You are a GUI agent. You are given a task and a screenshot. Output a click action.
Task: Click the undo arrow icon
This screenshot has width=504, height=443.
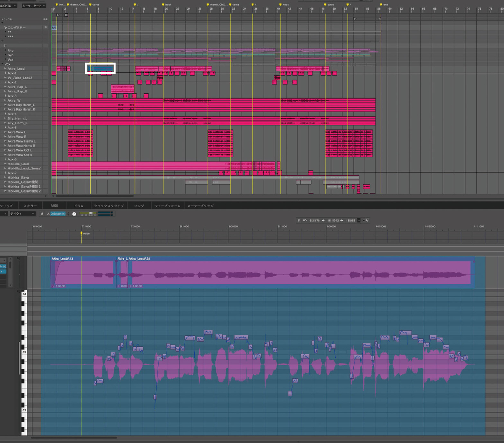(x=305, y=220)
